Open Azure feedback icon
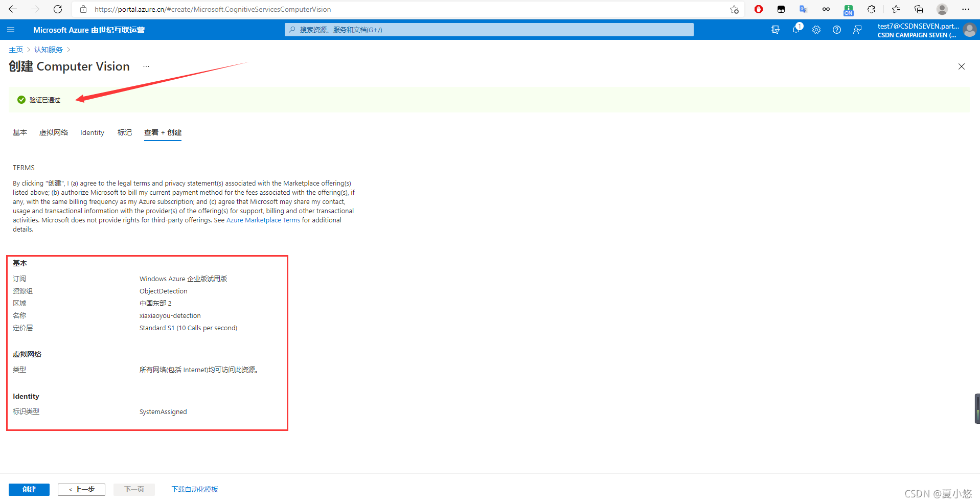 tap(857, 30)
